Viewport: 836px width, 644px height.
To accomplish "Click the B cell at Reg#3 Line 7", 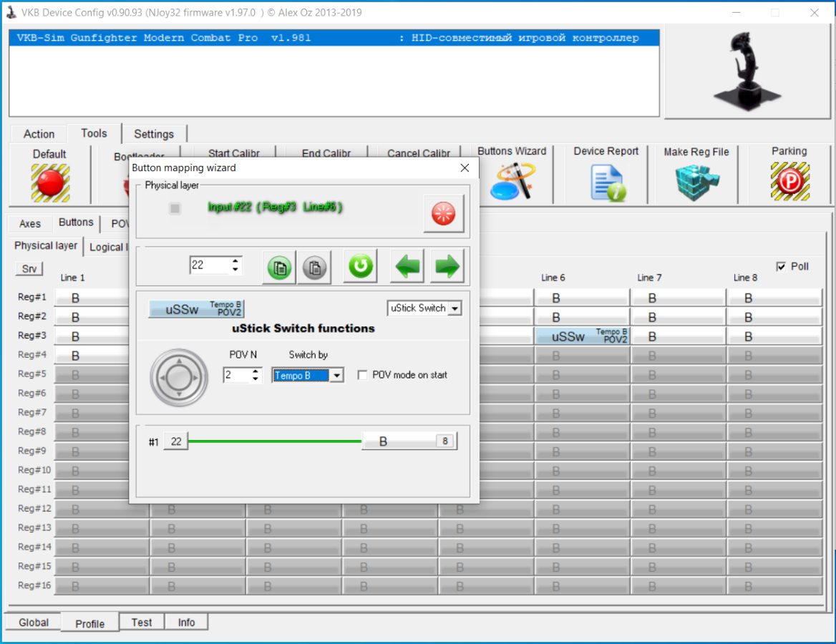I will (679, 336).
